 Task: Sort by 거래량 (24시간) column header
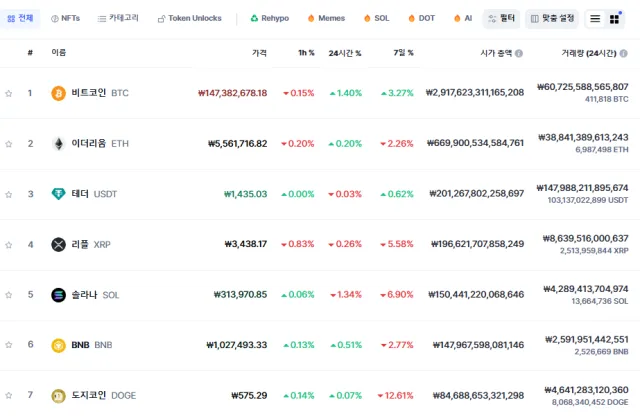coord(589,53)
